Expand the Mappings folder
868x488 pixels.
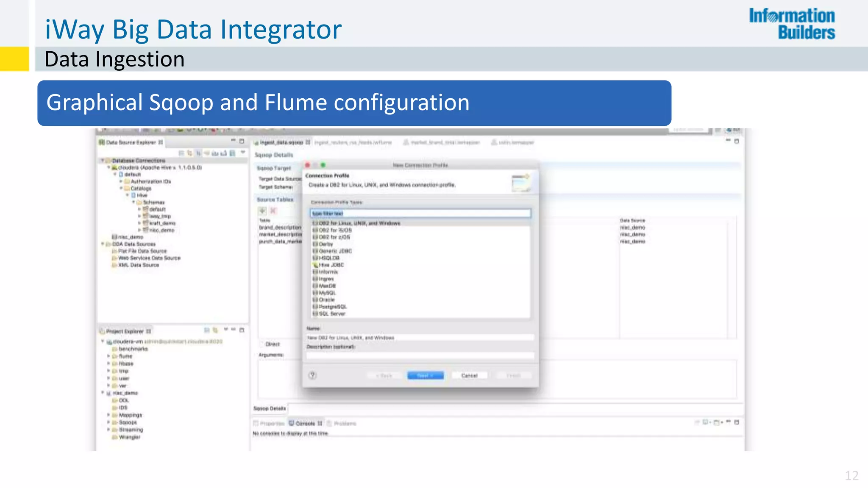click(109, 415)
